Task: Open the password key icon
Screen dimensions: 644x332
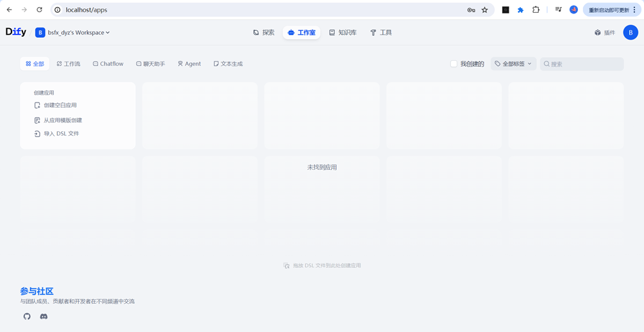Action: click(471, 10)
